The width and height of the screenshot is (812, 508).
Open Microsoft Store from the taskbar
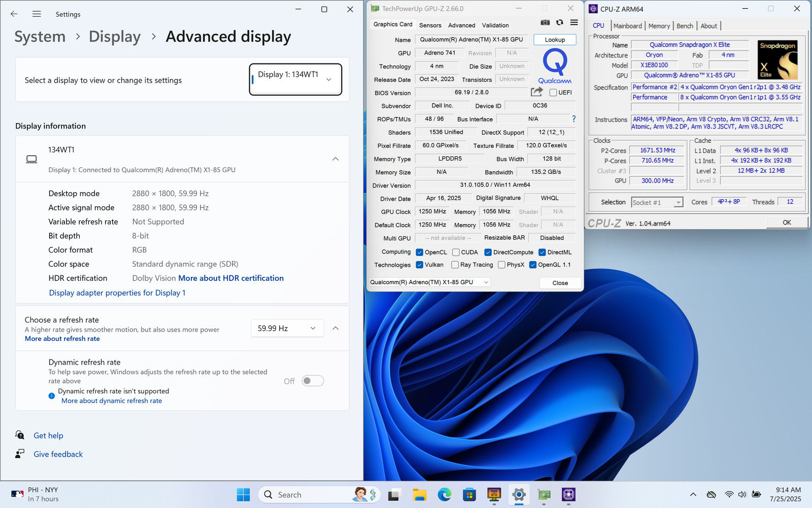(469, 494)
